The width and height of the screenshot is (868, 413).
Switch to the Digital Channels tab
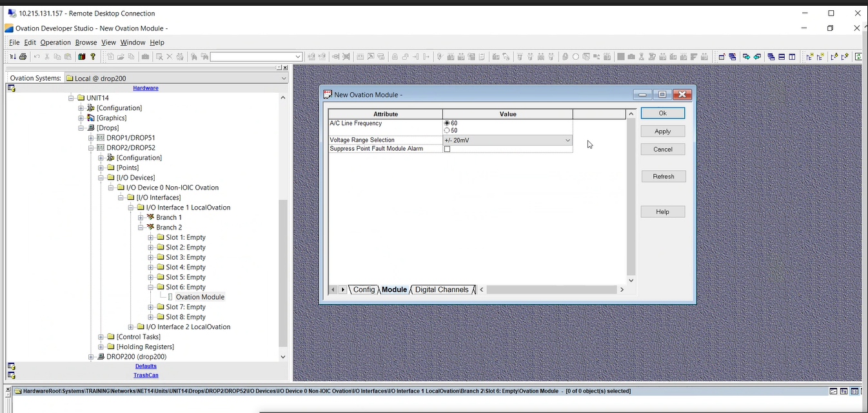pyautogui.click(x=442, y=290)
